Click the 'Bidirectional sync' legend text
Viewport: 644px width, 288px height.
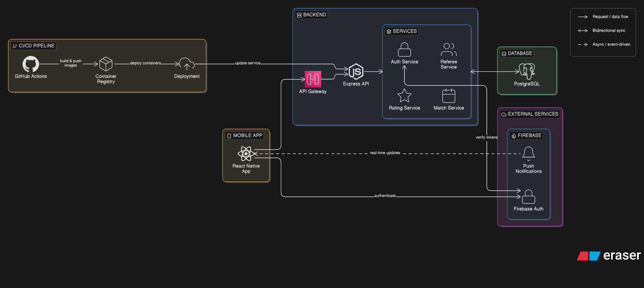[x=609, y=31]
